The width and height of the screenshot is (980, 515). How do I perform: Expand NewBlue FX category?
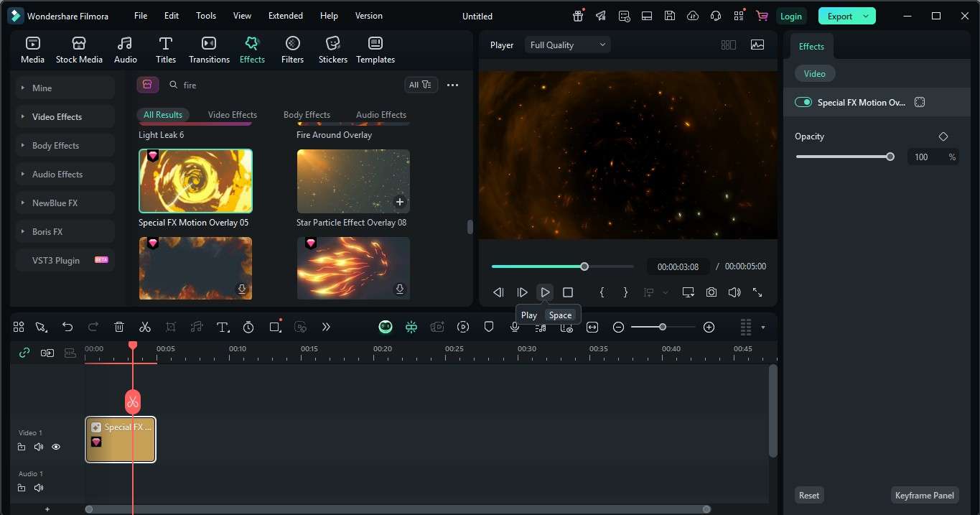tap(65, 203)
